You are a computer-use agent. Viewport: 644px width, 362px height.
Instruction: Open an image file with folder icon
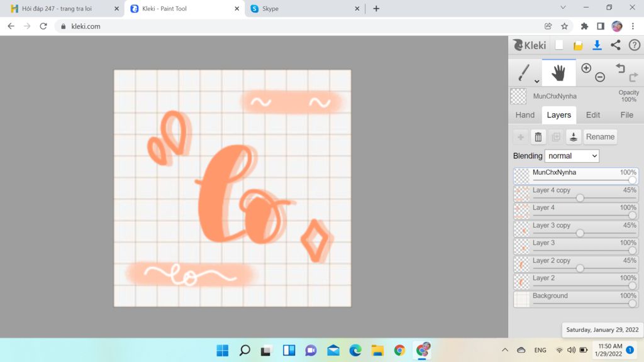click(578, 45)
